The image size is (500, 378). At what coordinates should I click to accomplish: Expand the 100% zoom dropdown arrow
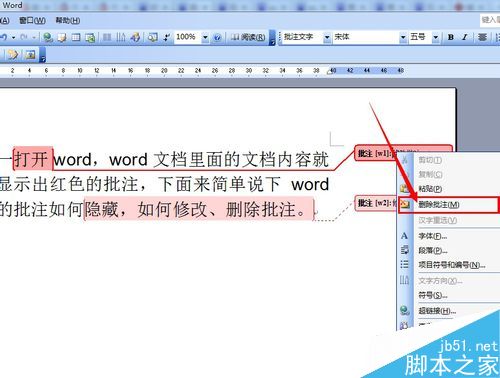click(205, 37)
